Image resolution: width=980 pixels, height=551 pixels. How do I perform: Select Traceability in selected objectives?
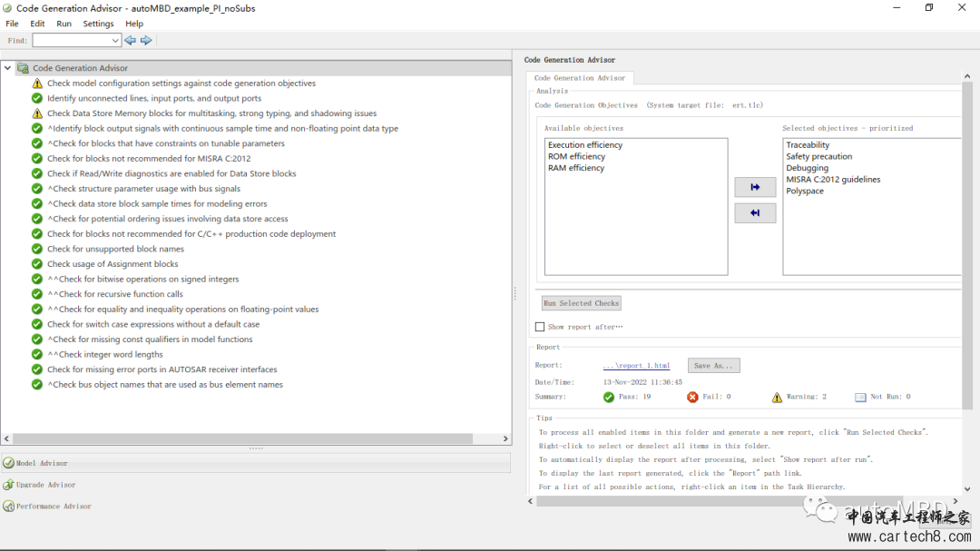pyautogui.click(x=808, y=145)
